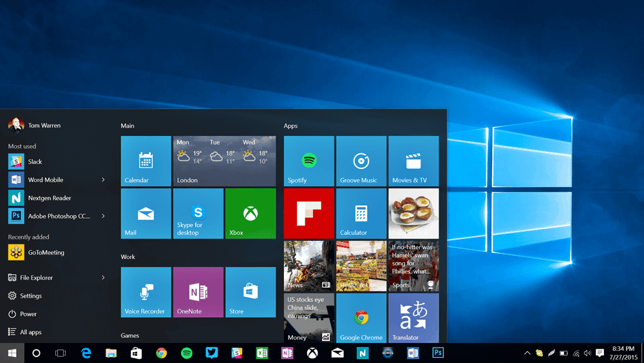Click the Main group heading
The width and height of the screenshot is (644, 363).
128,126
